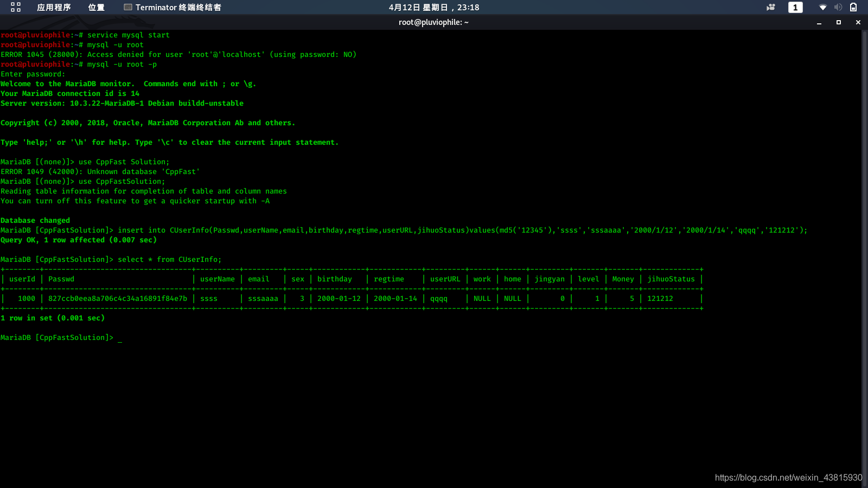Image resolution: width=868 pixels, height=488 pixels.
Task: Click the ERROR 1049 Unknown database line
Action: 100,172
